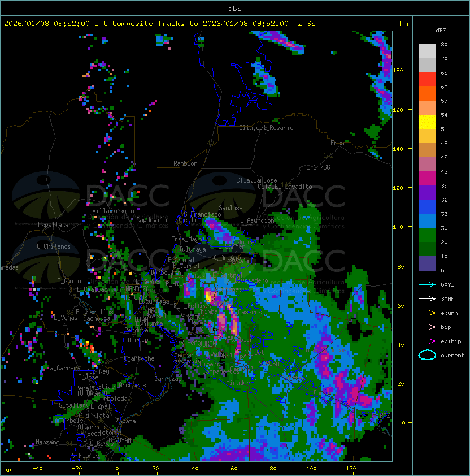Click the '100' tick on the vertical axis

click(x=398, y=227)
